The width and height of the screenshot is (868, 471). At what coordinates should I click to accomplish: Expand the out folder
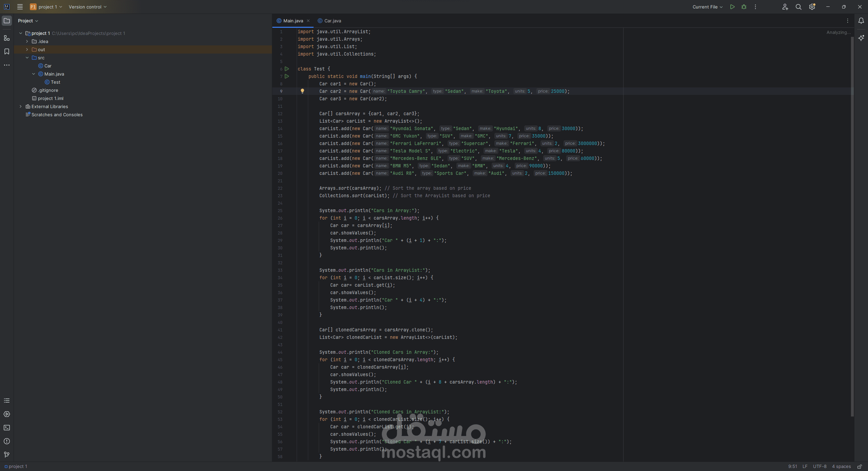coord(27,49)
